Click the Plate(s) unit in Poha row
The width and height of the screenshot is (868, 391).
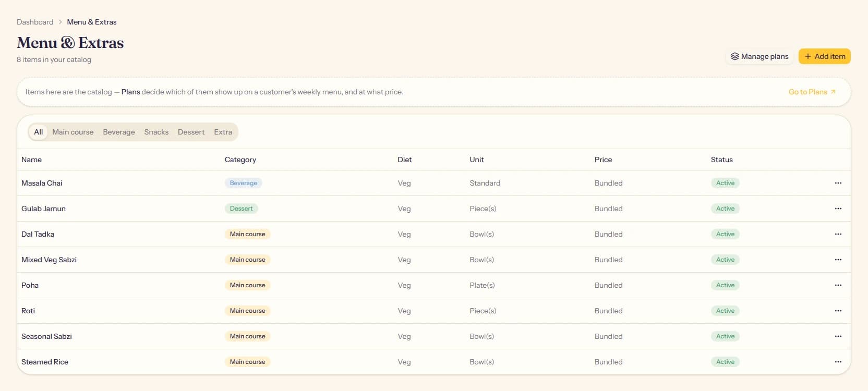coord(482,285)
